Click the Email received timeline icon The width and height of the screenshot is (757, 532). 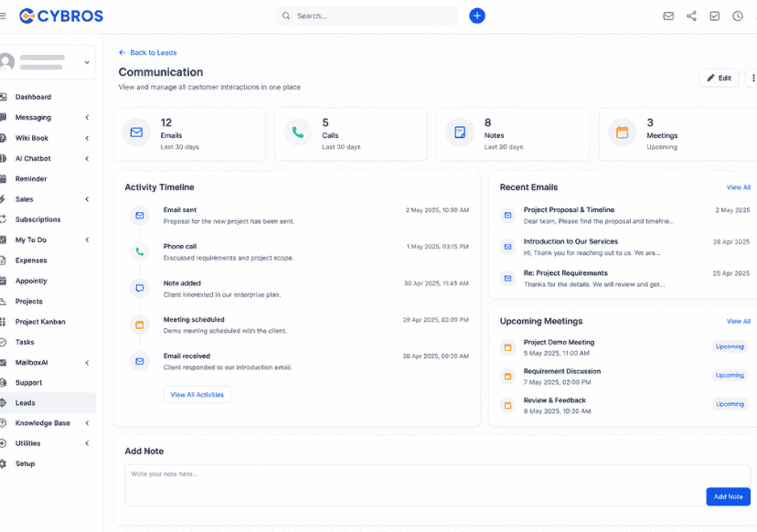[140, 361]
